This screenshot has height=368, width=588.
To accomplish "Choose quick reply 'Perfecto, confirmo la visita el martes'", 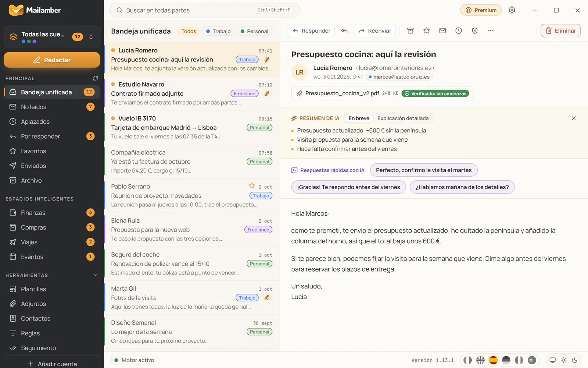I will [424, 170].
